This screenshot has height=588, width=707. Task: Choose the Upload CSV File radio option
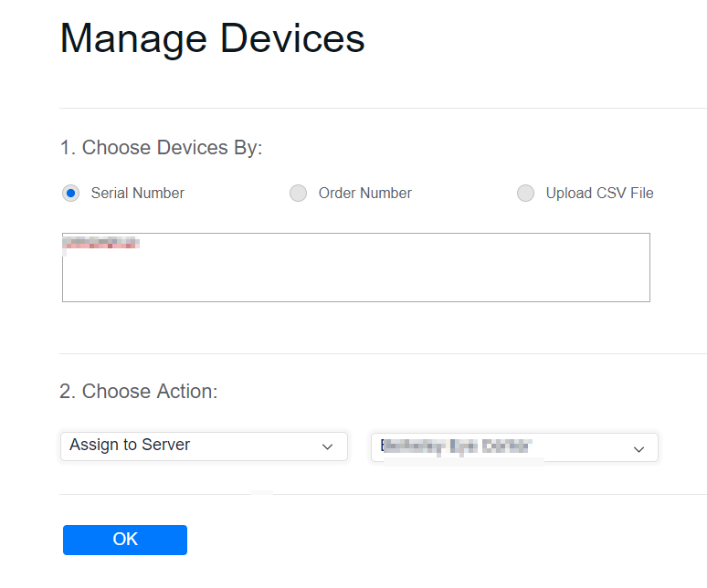[525, 194]
